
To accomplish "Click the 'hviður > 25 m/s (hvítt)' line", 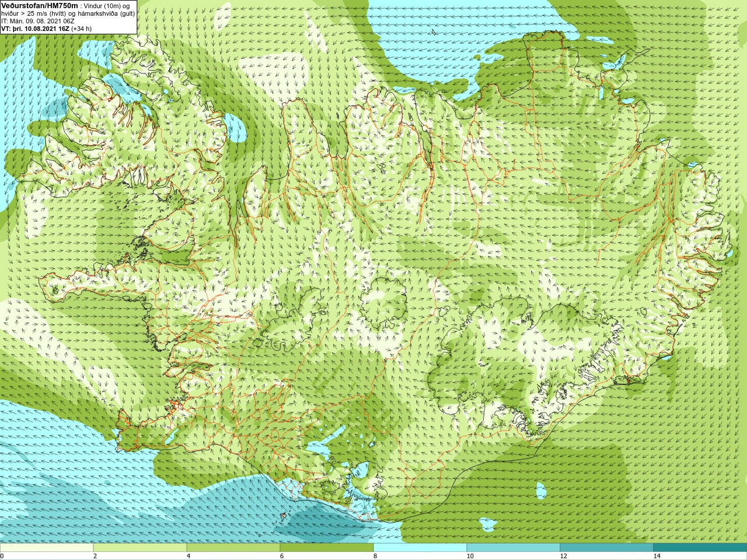I will pos(34,13).
